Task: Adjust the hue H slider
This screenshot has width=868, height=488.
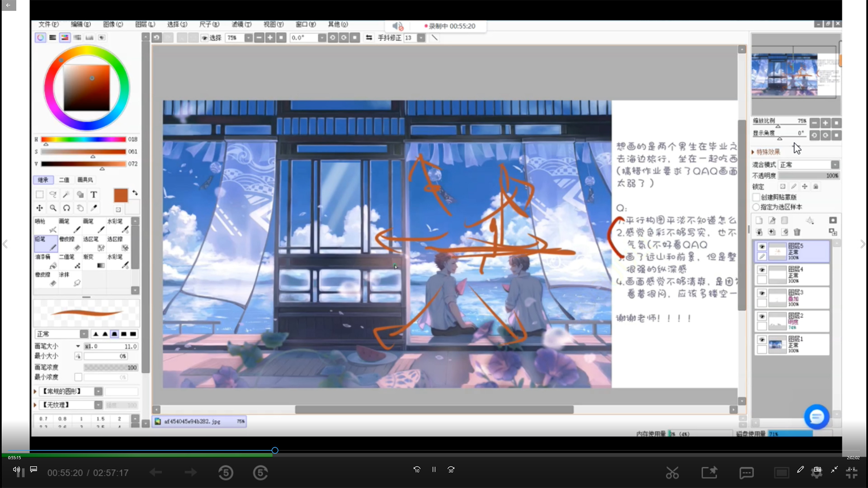Action: point(83,139)
